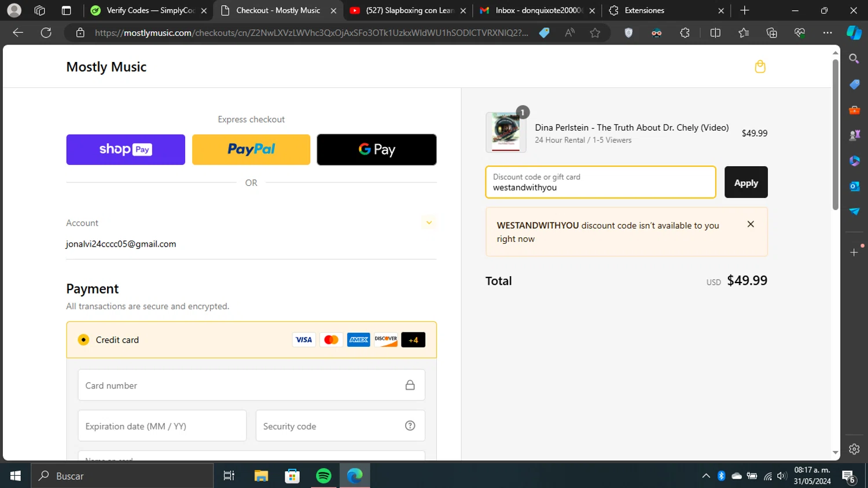Add this page to favorites star
The image size is (868, 488).
click(x=595, y=33)
